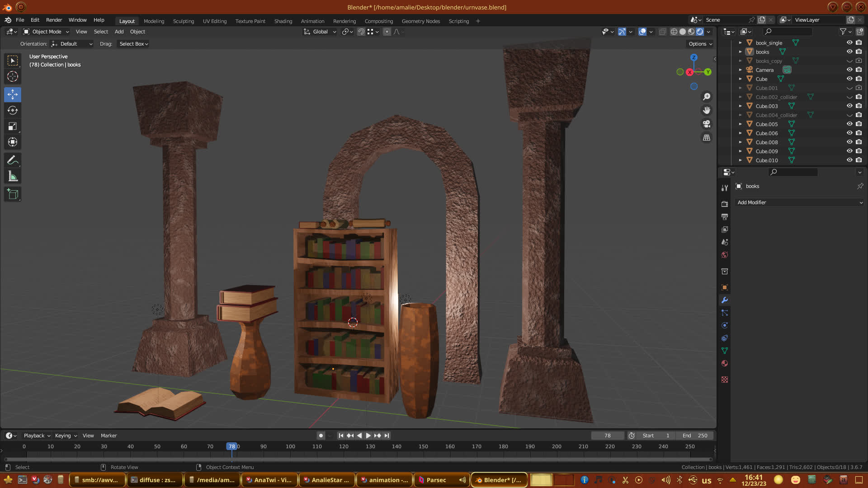Select the Annotate pencil tool
868x488 pixels.
(x=13, y=160)
